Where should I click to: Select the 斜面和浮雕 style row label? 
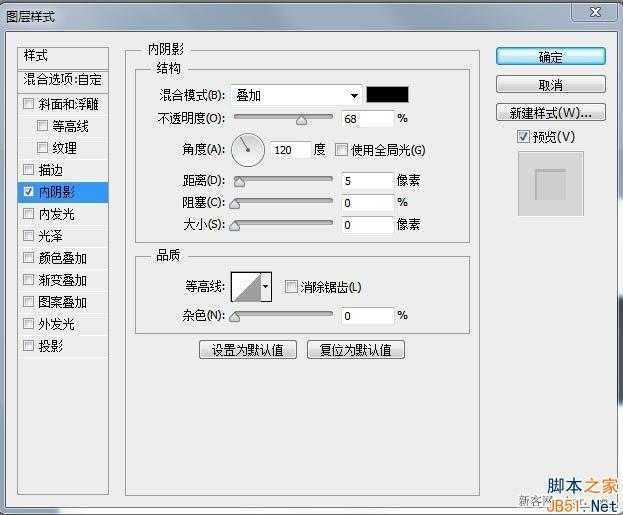[x=68, y=104]
